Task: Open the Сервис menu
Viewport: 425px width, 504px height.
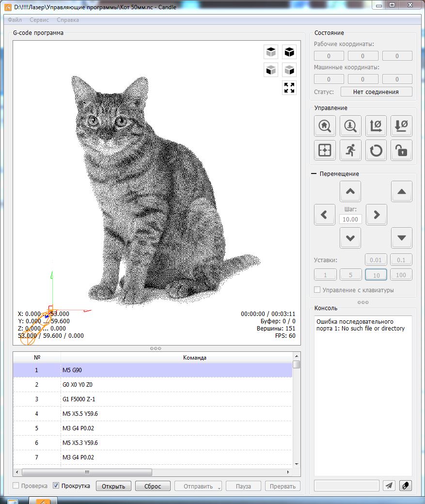Action: point(39,20)
